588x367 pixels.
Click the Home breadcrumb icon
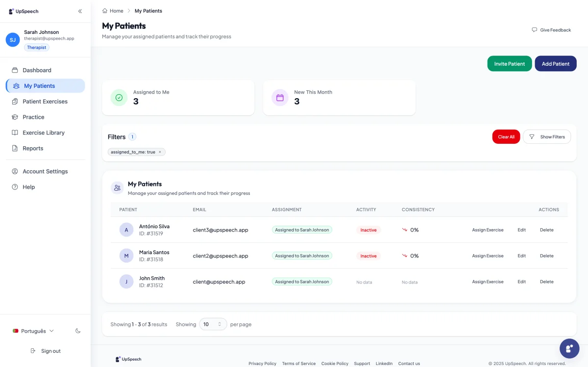pos(105,11)
